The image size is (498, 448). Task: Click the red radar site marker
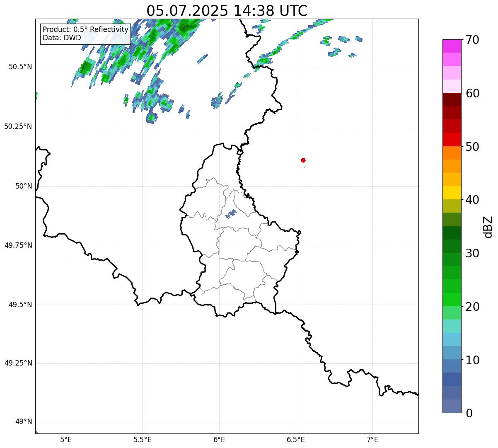click(303, 160)
